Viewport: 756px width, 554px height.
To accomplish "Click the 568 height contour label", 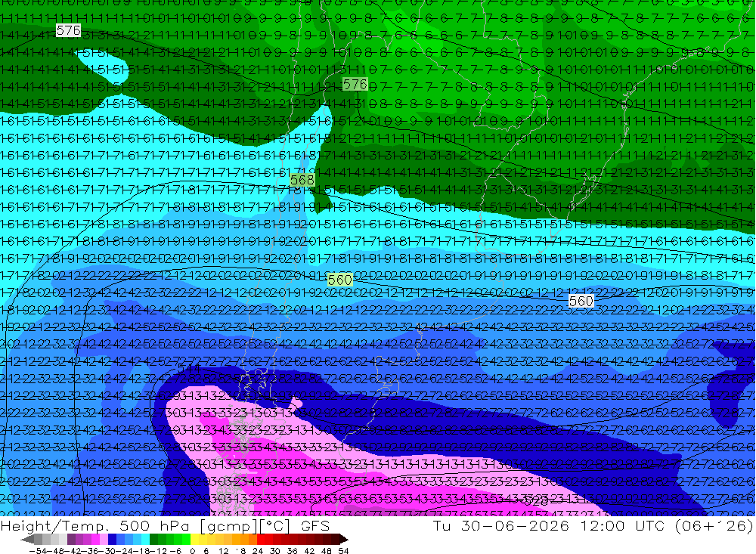I will click(302, 181).
